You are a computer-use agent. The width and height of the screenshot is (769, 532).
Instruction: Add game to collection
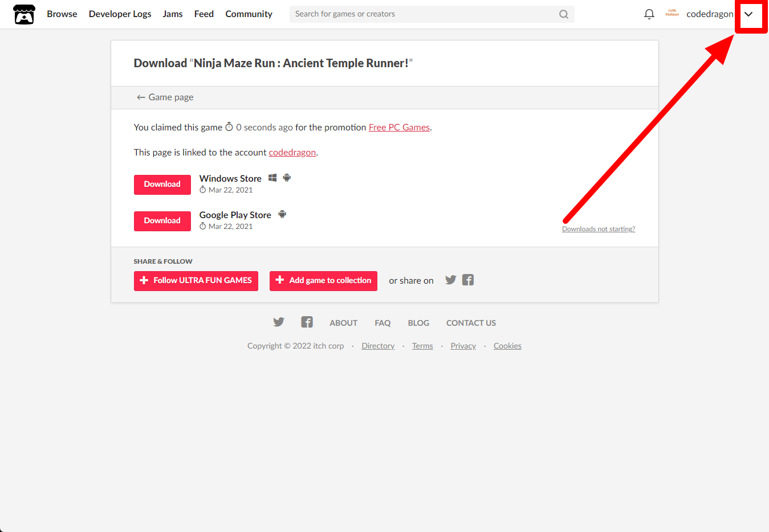323,281
